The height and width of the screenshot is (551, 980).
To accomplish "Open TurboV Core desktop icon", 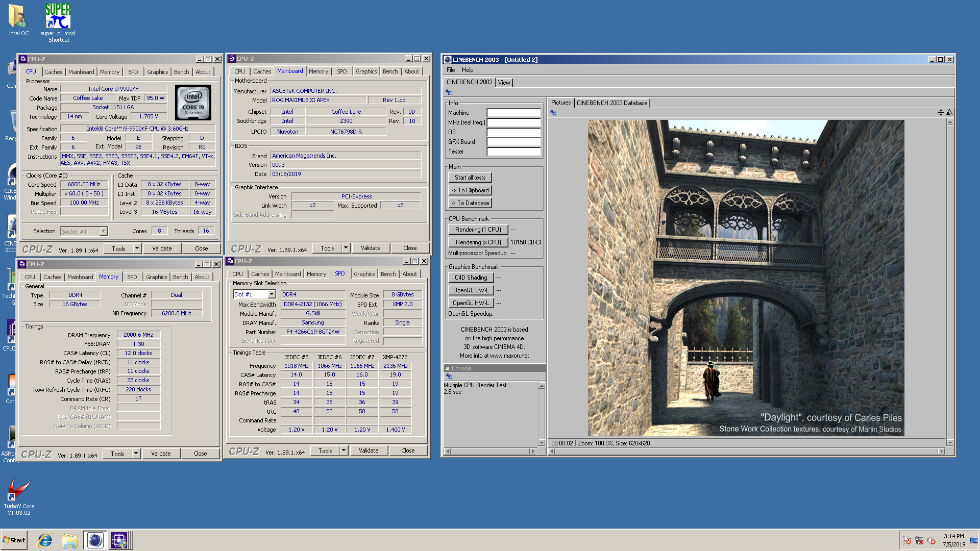I will point(19,496).
